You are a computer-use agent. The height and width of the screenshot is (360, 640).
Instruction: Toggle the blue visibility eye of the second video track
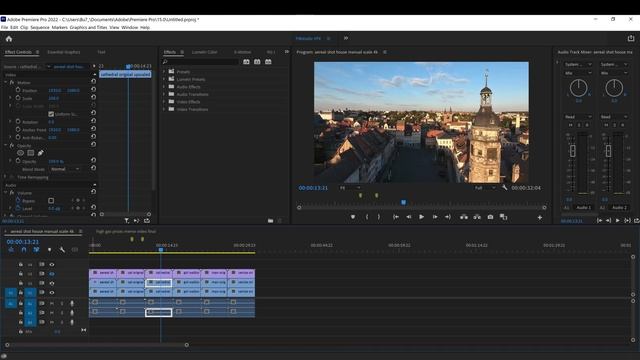(x=52, y=274)
